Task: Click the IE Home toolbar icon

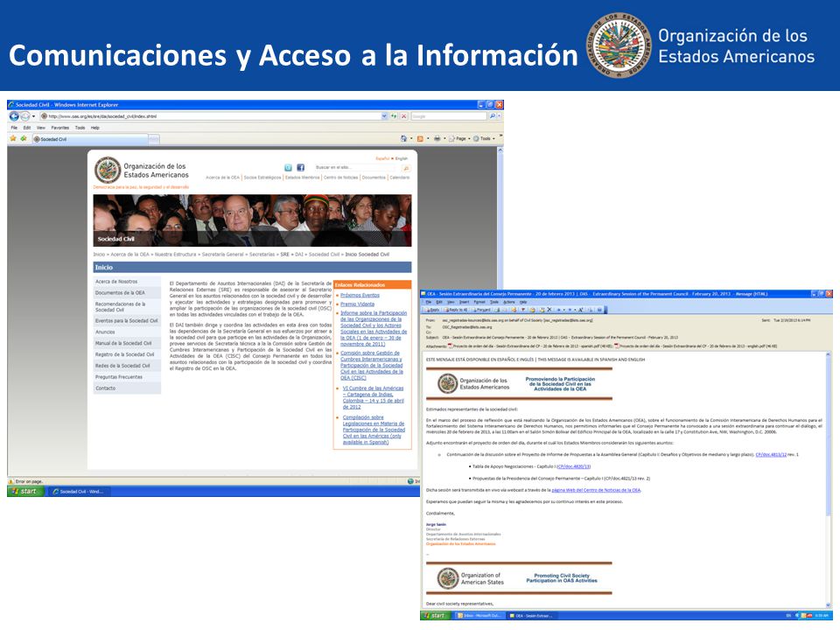Action: coord(403,139)
